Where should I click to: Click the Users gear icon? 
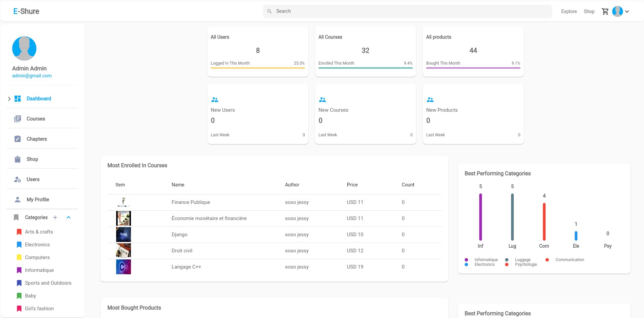point(18,179)
